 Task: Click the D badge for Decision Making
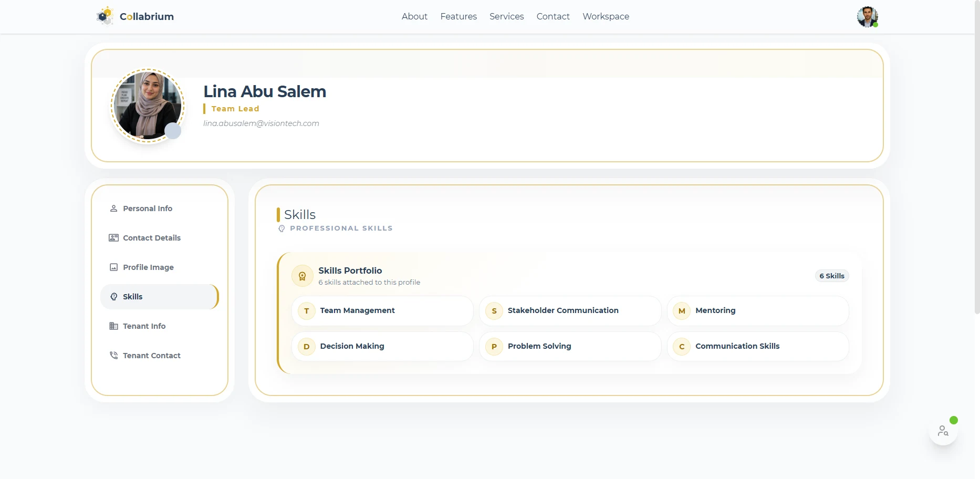click(x=307, y=347)
